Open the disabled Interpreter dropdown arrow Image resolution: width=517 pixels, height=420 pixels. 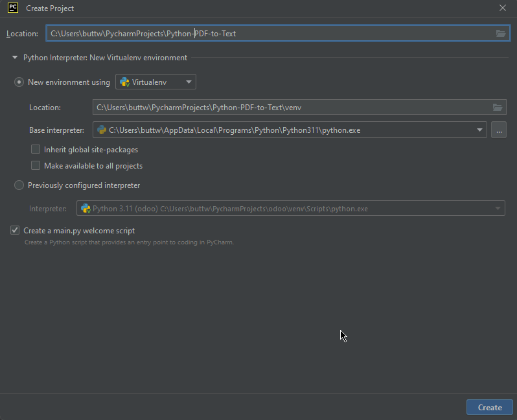pyautogui.click(x=498, y=209)
